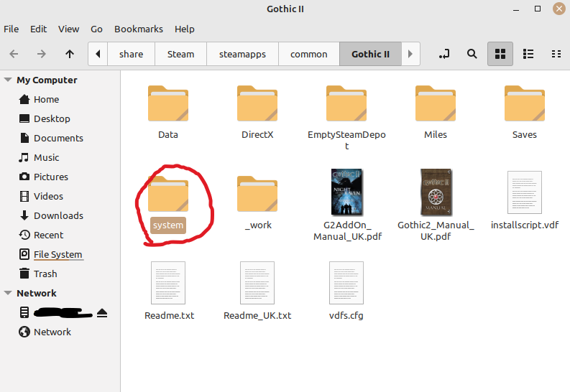The width and height of the screenshot is (570, 392).
Task: Jump to Steam in the path bar
Action: coord(180,54)
